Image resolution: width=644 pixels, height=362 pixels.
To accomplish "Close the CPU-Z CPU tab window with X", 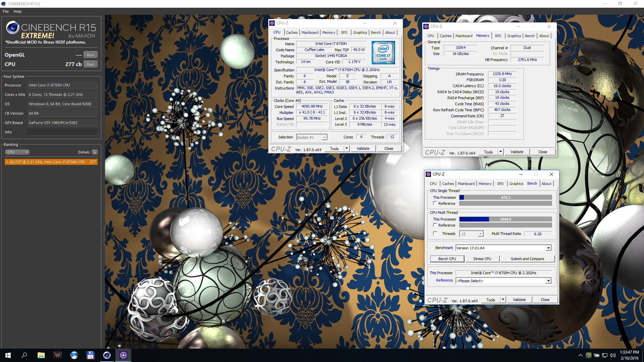I will click(x=395, y=23).
